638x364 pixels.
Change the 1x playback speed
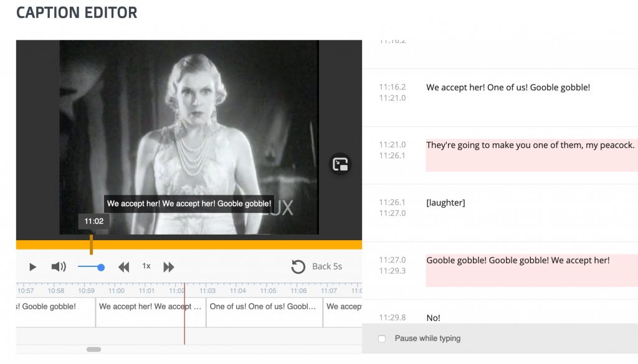click(x=146, y=266)
